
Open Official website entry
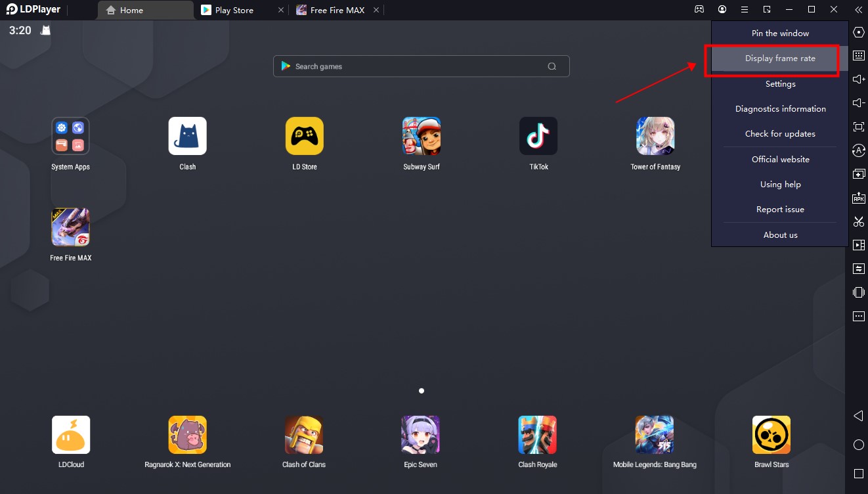tap(780, 160)
